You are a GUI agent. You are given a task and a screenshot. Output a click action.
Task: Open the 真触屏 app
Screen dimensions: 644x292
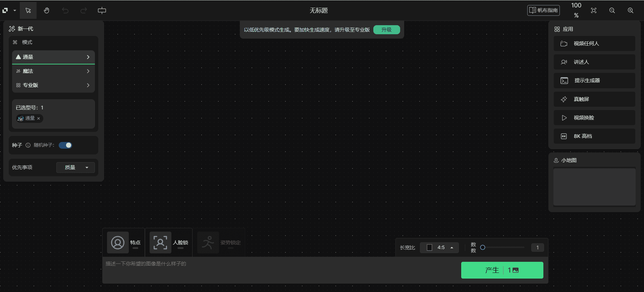pyautogui.click(x=594, y=99)
